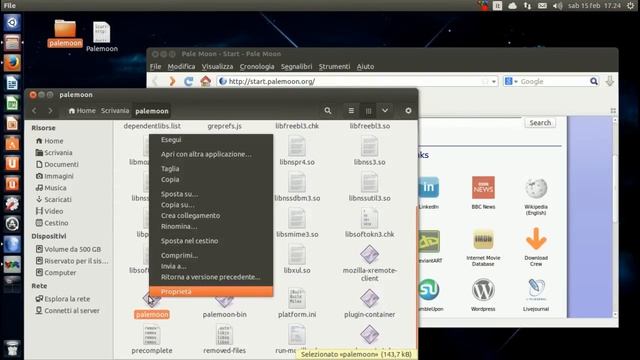
Task: Open Strumenti menu in Pale Moon window
Action: (x=334, y=67)
